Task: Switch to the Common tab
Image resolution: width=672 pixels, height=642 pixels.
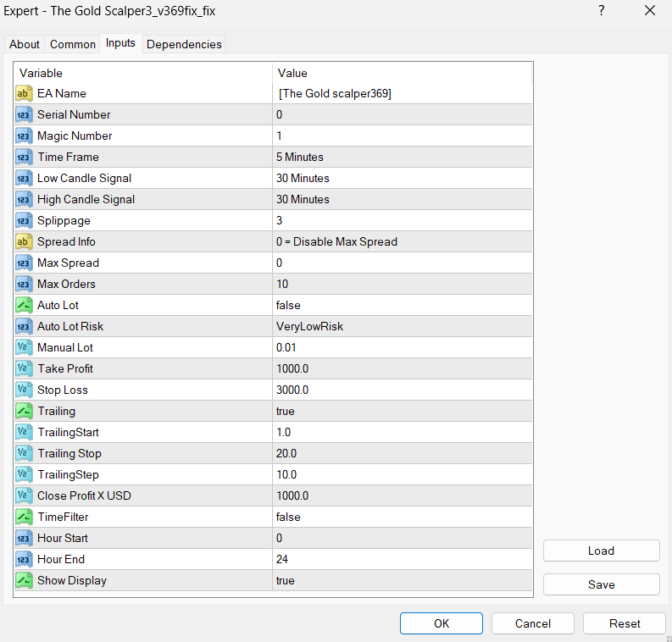Action: coord(73,44)
